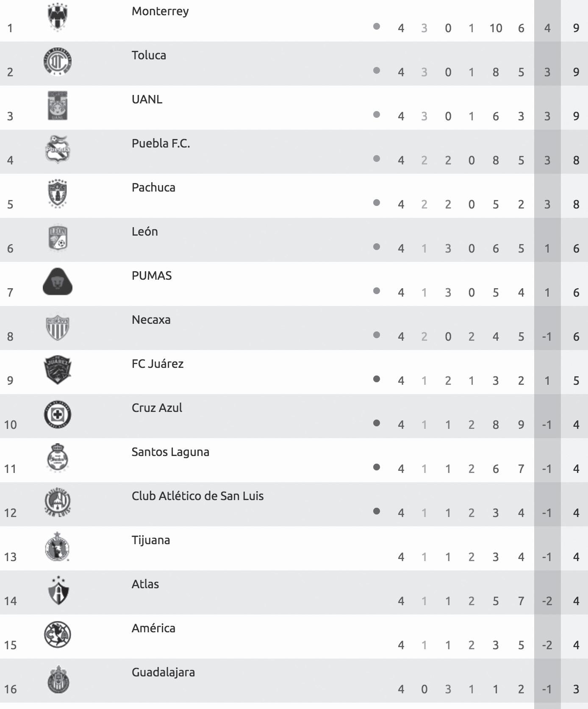The height and width of the screenshot is (709, 588).
Task: Click the Guadalajara Chivas crest icon
Action: 58,679
